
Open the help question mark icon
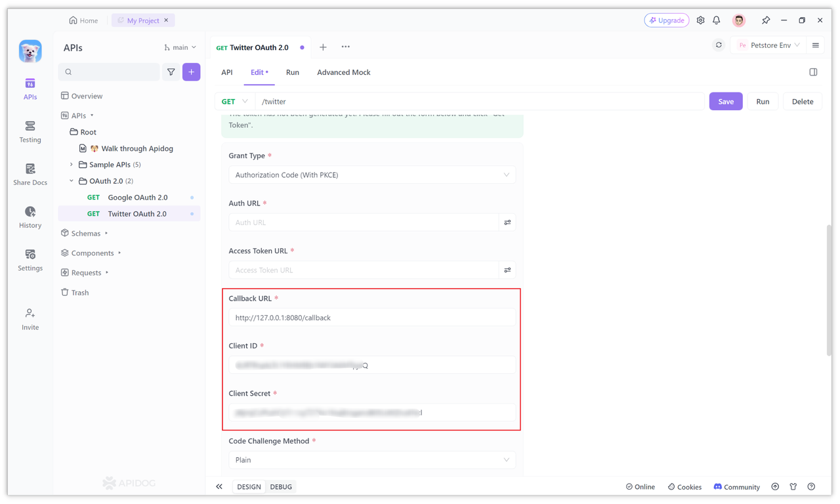[812, 487]
